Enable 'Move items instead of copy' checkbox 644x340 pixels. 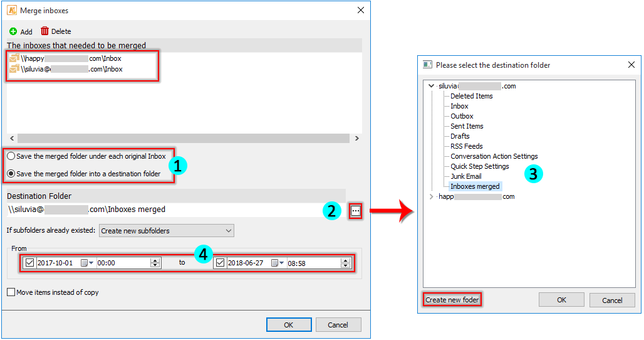point(11,292)
